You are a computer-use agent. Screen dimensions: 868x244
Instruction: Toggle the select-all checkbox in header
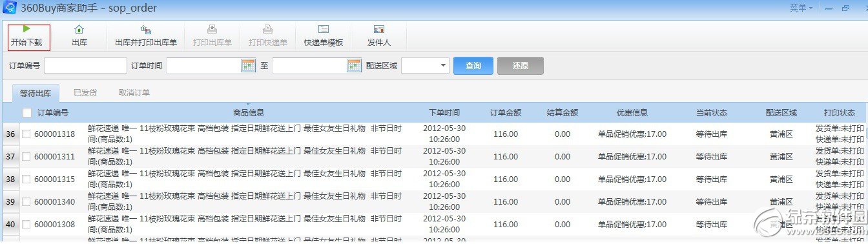coord(26,112)
